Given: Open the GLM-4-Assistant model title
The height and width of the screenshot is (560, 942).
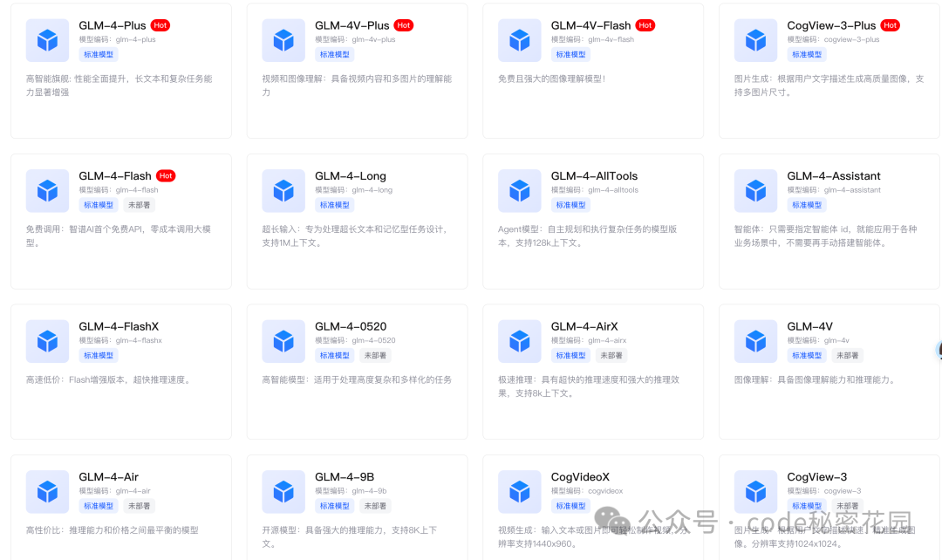Looking at the screenshot, I should tap(834, 176).
